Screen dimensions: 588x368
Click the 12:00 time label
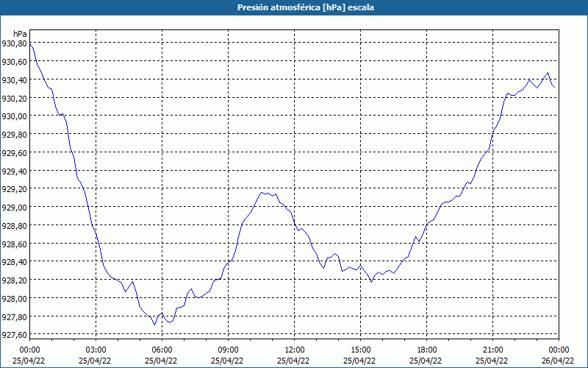pyautogui.click(x=295, y=350)
